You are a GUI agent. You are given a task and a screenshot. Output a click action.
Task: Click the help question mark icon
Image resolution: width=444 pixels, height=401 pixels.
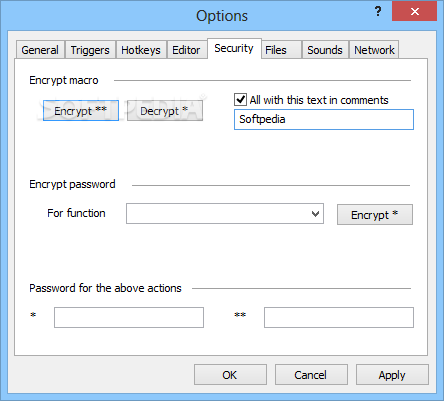[x=378, y=12]
